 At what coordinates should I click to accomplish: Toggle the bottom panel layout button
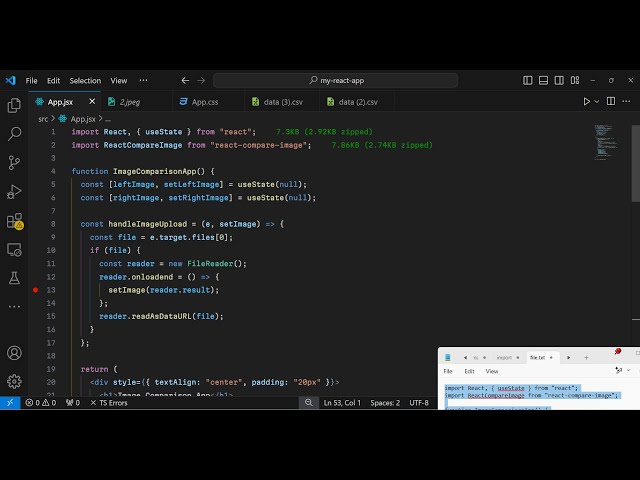[542, 80]
